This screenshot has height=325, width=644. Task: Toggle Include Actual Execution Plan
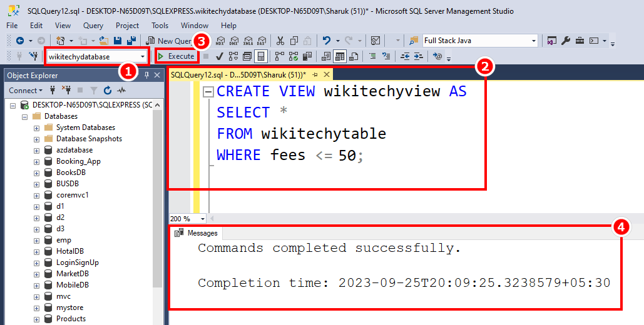click(280, 56)
